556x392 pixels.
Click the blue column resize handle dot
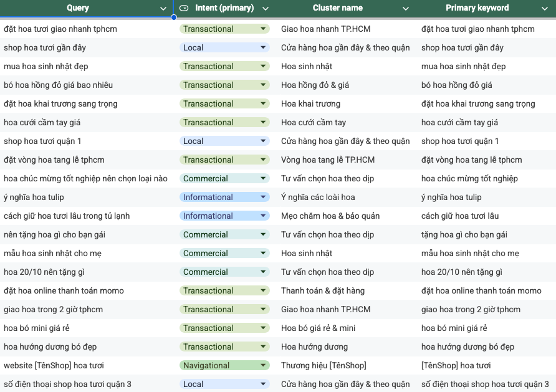(x=174, y=17)
